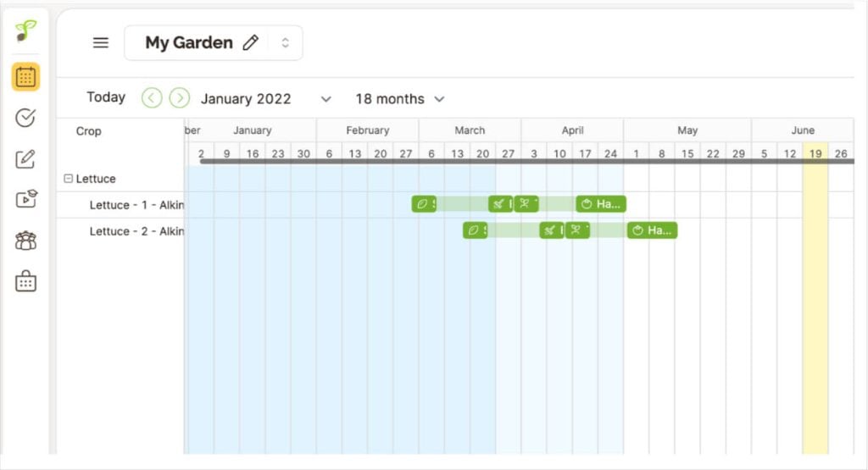
Task: Edit the My Garden name with pencil icon
Action: (x=251, y=42)
